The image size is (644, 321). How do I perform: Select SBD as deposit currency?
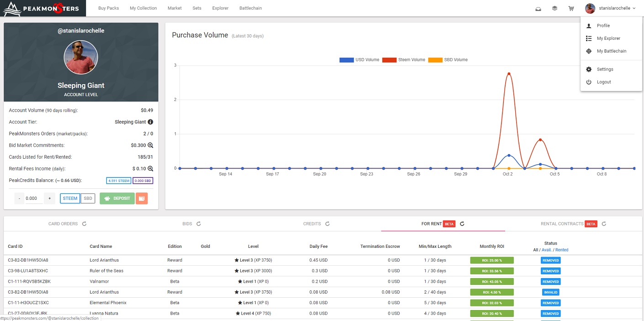[88, 198]
